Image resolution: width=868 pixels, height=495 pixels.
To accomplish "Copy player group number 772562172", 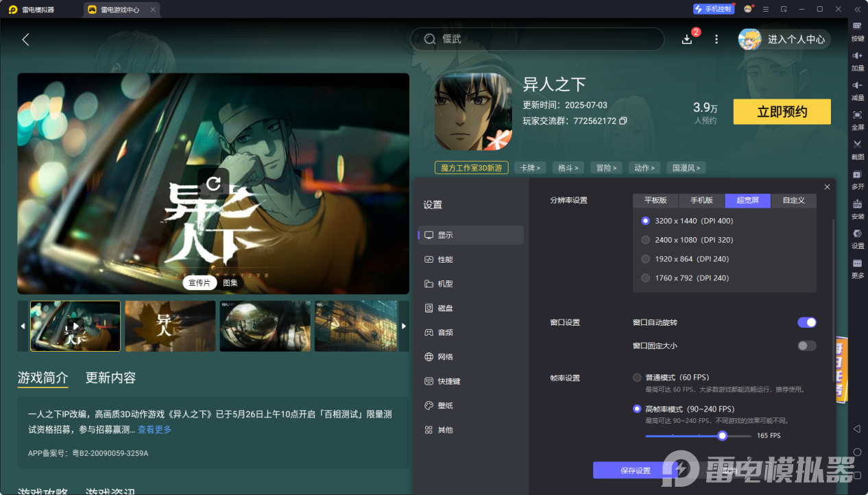I will tap(623, 121).
